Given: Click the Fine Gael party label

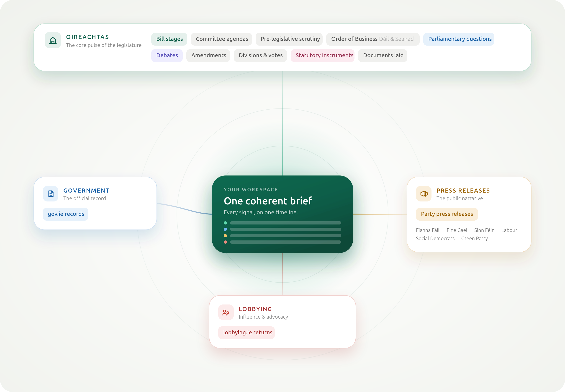Looking at the screenshot, I should click(x=457, y=230).
